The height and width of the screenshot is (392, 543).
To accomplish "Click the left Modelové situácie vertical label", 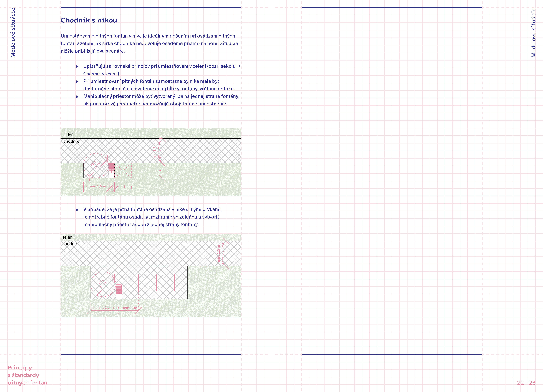I will tap(13, 33).
